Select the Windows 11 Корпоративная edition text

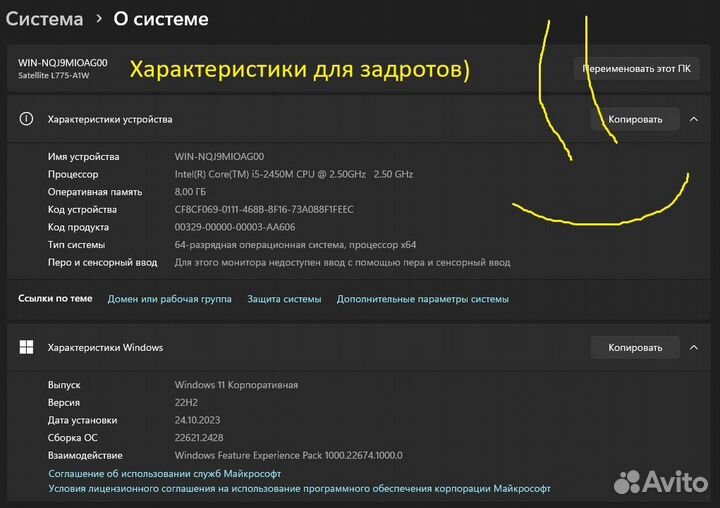point(236,385)
